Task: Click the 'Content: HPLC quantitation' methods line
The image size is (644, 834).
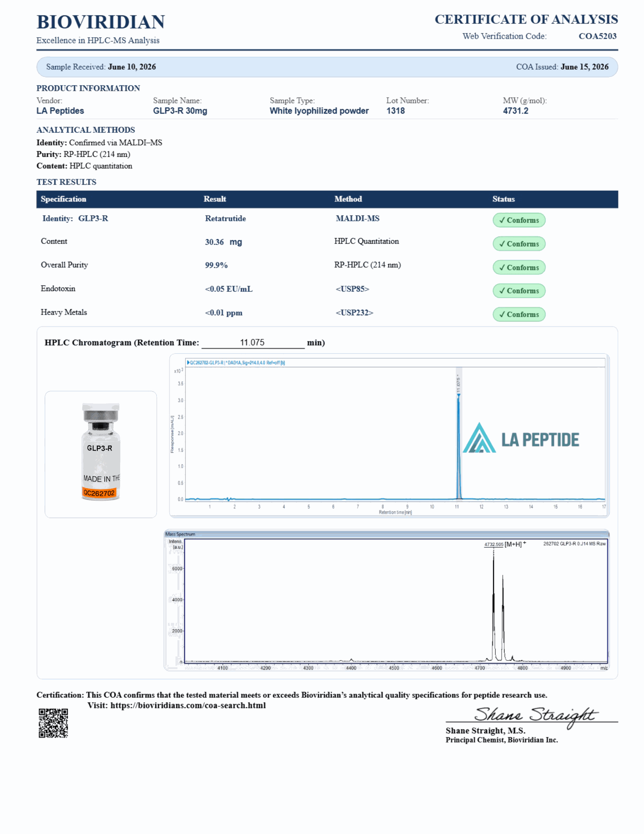Action: (84, 166)
